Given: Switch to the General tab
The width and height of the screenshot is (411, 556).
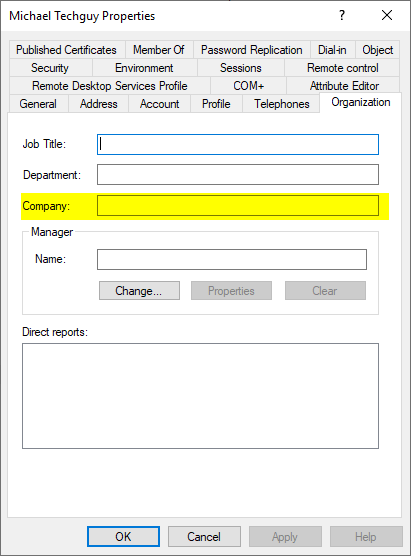Looking at the screenshot, I should 38,104.
